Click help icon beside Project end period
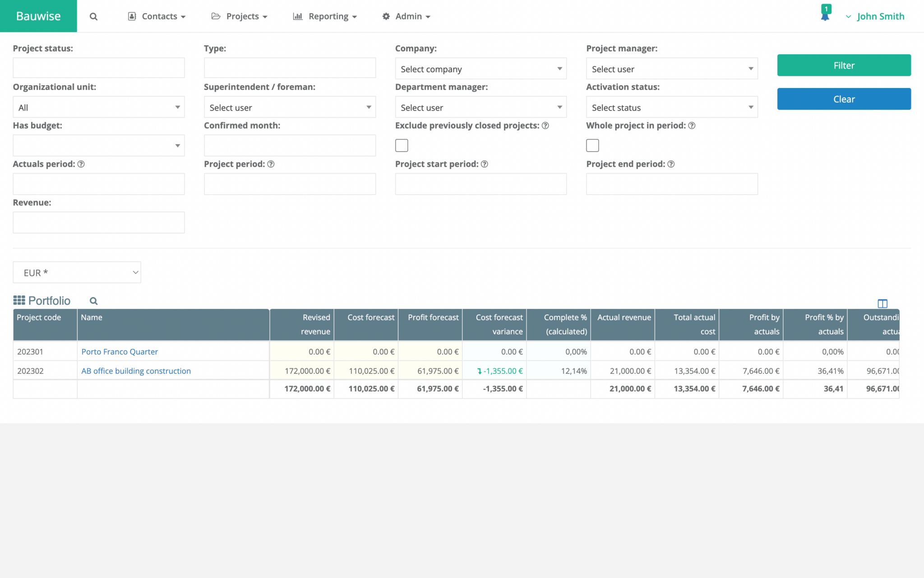This screenshot has height=578, width=924. click(x=671, y=164)
